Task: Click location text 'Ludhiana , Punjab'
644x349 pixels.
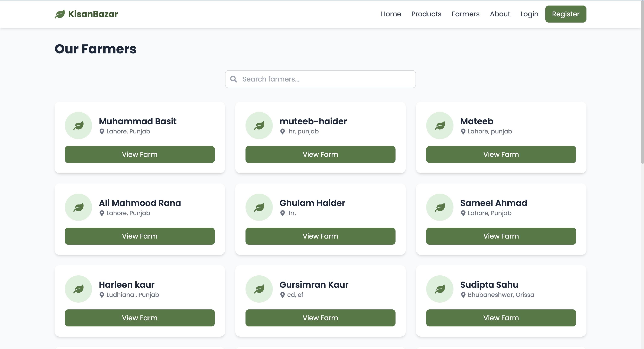Action: coord(133,295)
